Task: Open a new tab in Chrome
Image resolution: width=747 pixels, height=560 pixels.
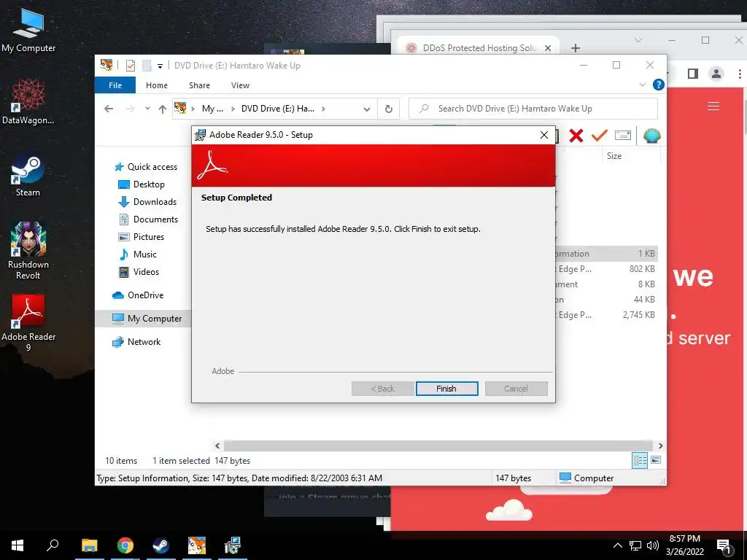Action: coord(576,48)
